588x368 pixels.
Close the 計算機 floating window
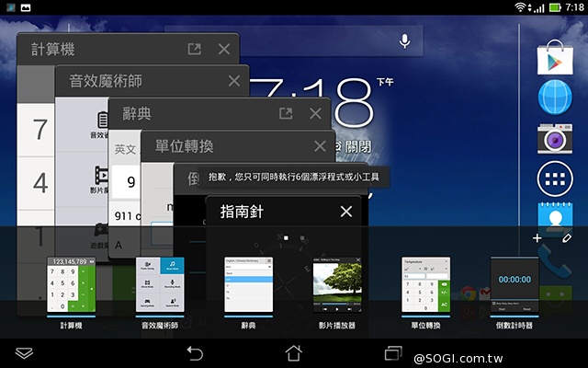pyautogui.click(x=224, y=49)
